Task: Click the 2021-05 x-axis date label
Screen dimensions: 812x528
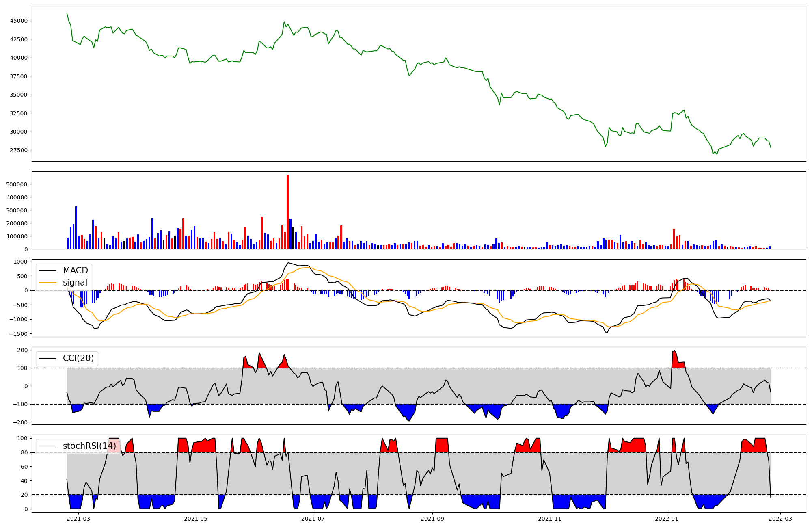Action: [196, 518]
